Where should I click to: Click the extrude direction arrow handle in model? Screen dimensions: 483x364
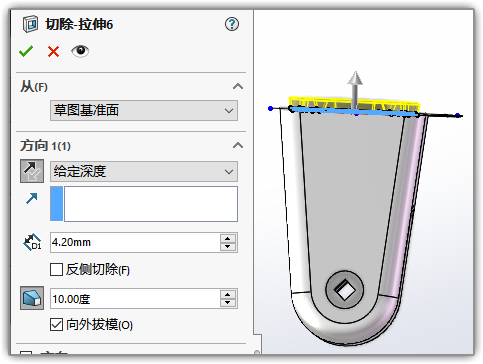[355, 89]
